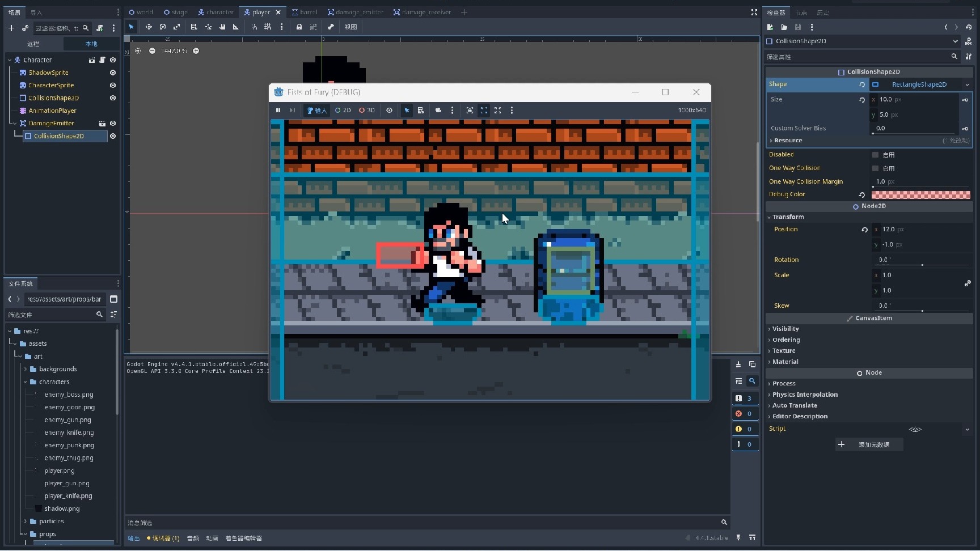Create a new resource in the Inspector

(x=770, y=27)
